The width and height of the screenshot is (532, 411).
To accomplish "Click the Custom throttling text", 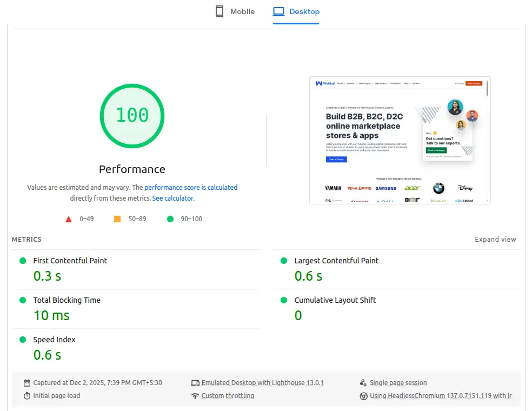I will pyautogui.click(x=228, y=396).
